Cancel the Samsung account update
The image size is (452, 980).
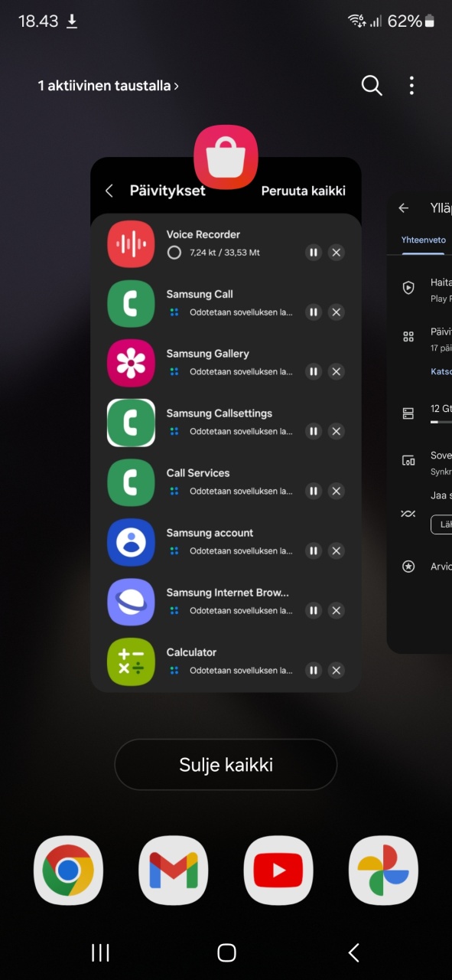[336, 550]
